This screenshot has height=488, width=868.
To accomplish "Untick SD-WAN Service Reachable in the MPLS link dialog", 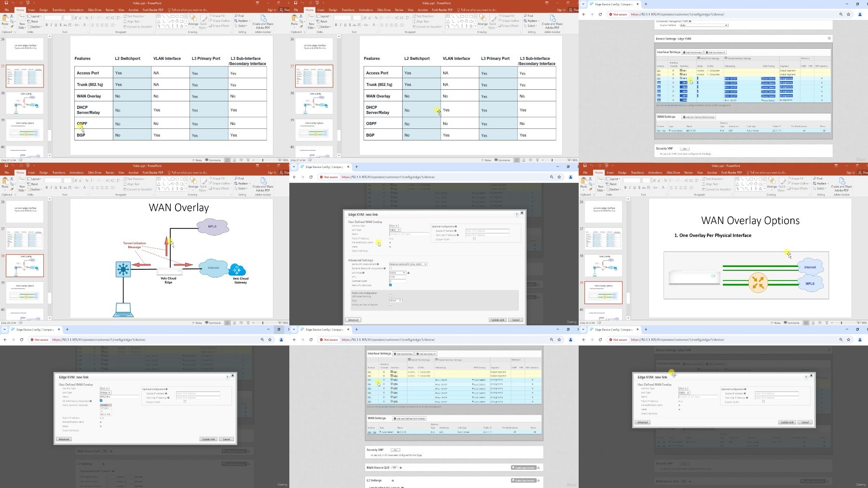I will pyautogui.click(x=101, y=401).
